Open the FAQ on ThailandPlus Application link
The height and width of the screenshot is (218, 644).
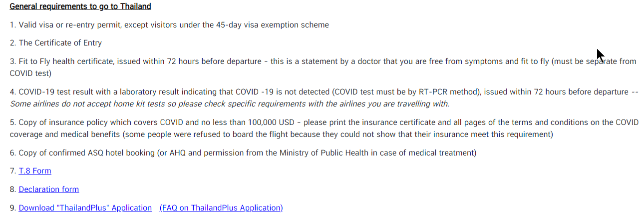[221, 208]
